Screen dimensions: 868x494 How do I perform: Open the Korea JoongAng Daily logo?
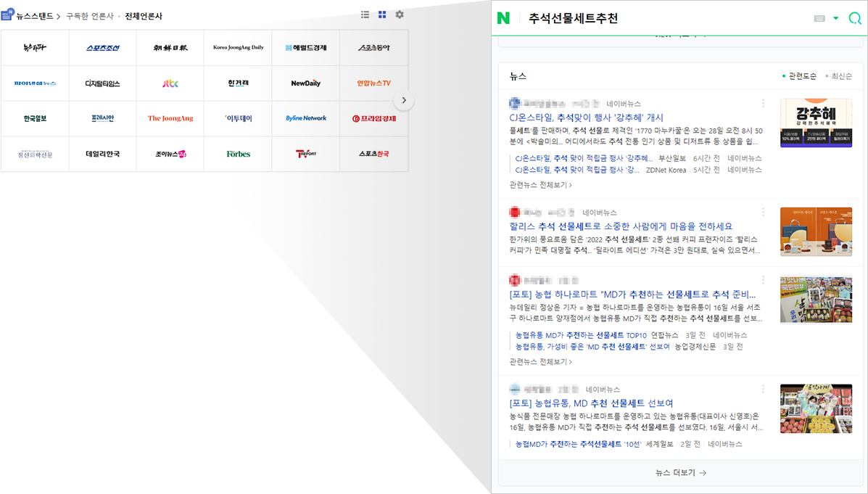[x=238, y=48]
